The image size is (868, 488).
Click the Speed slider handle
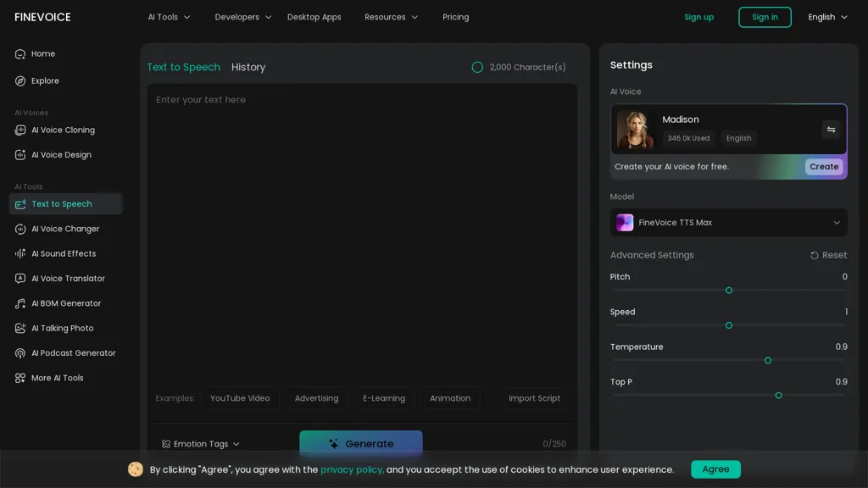[728, 325]
